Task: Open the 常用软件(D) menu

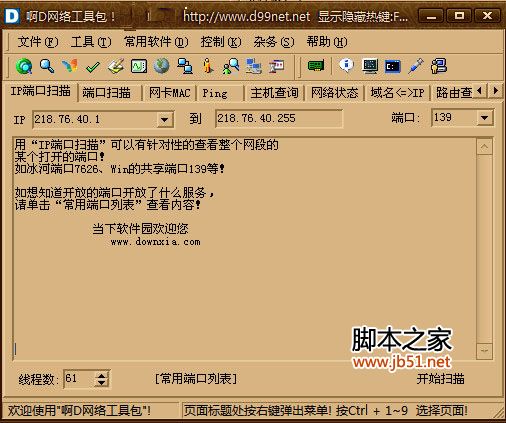Action: [x=156, y=42]
